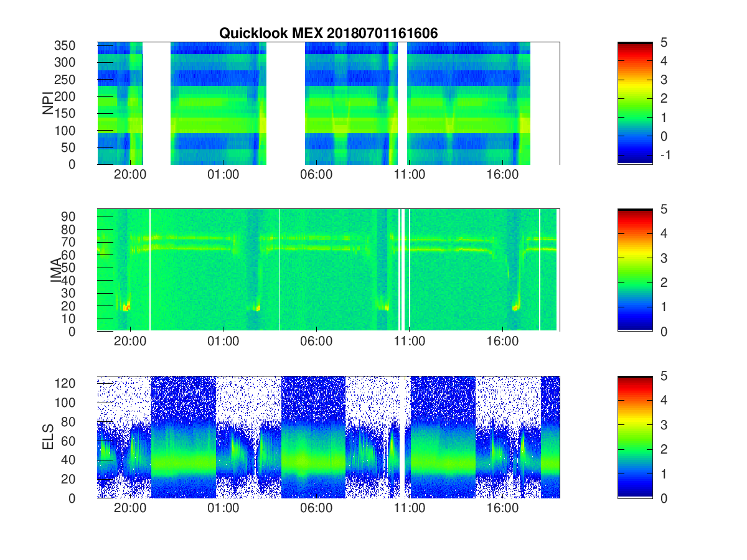Click the title "Quicklook MEX 20180701161606"
The height and width of the screenshot is (560, 747).
328,34
